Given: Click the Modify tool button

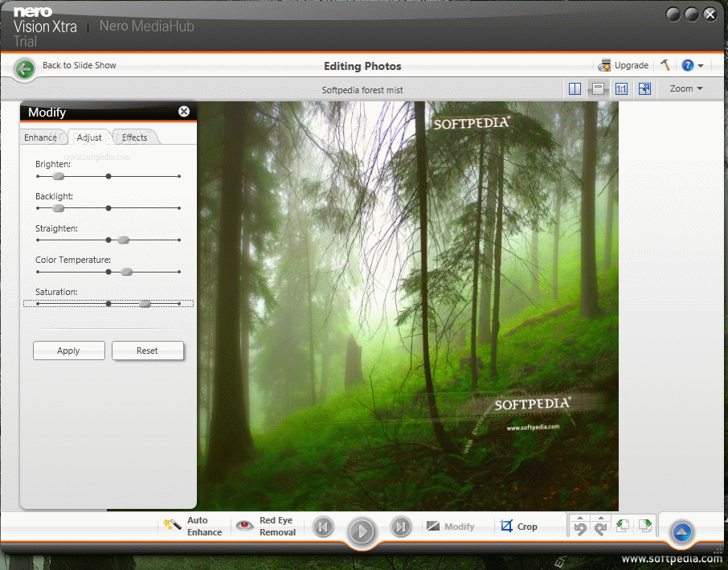Looking at the screenshot, I should click(450, 527).
